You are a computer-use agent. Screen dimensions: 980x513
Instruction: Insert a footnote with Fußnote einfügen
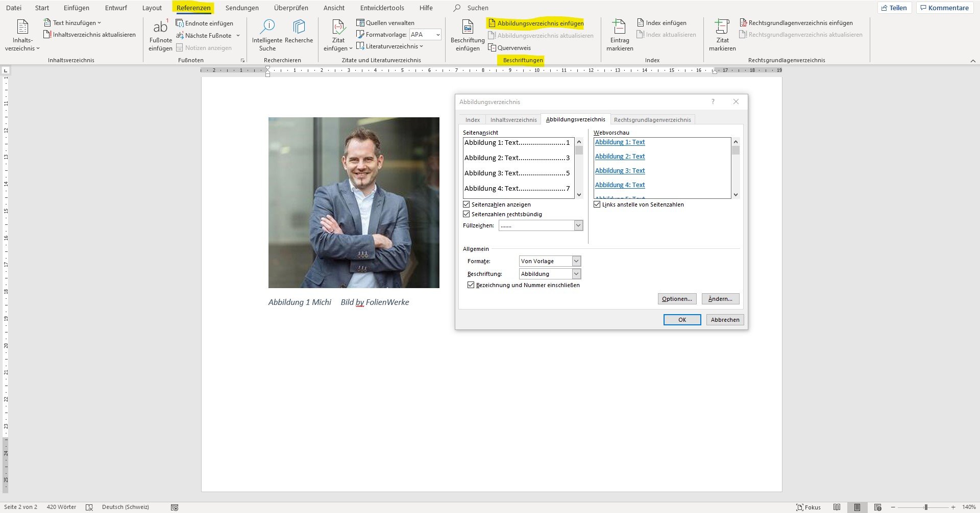[x=160, y=35]
